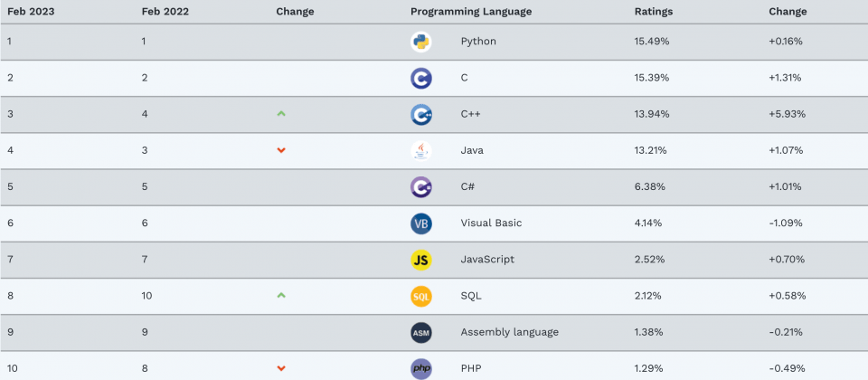The image size is (868, 380).
Task: Select the Feb 2023 column header
Action: (31, 12)
